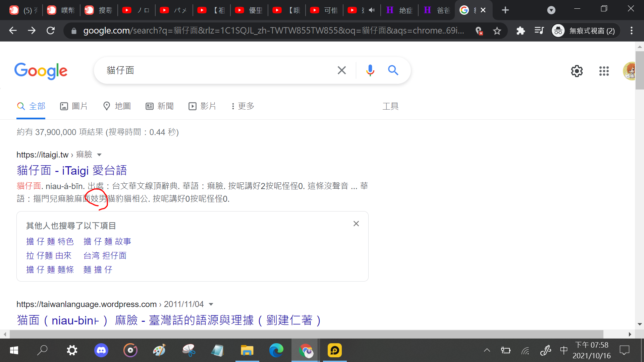Screen dimensions: 644x362
Task: Open Settings from the taskbar gear
Action: point(72,351)
